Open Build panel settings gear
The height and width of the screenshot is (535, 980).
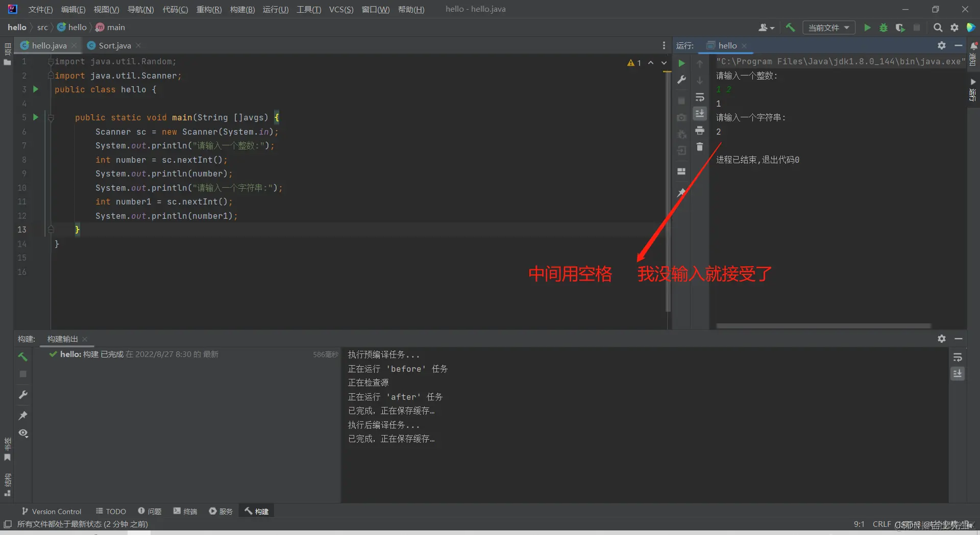tap(942, 339)
